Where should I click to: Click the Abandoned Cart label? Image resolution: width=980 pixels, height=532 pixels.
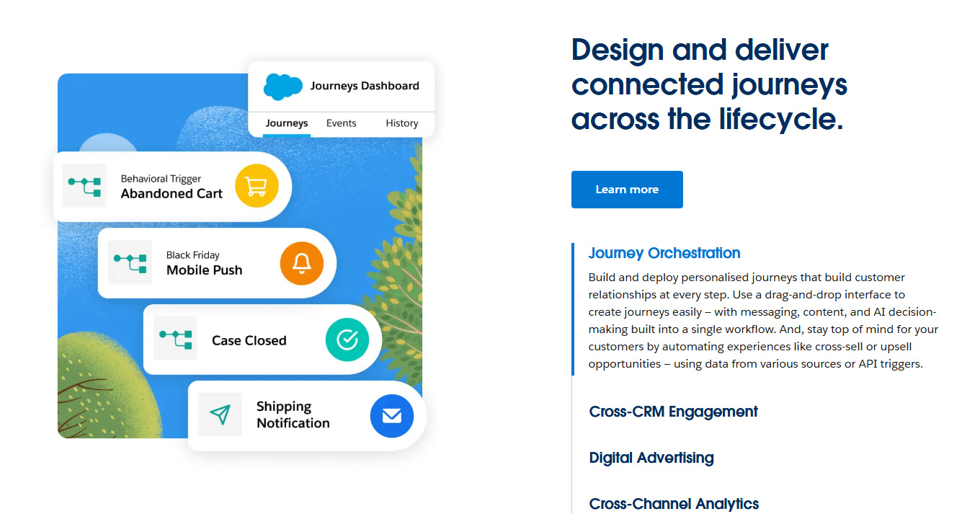pyautogui.click(x=171, y=193)
